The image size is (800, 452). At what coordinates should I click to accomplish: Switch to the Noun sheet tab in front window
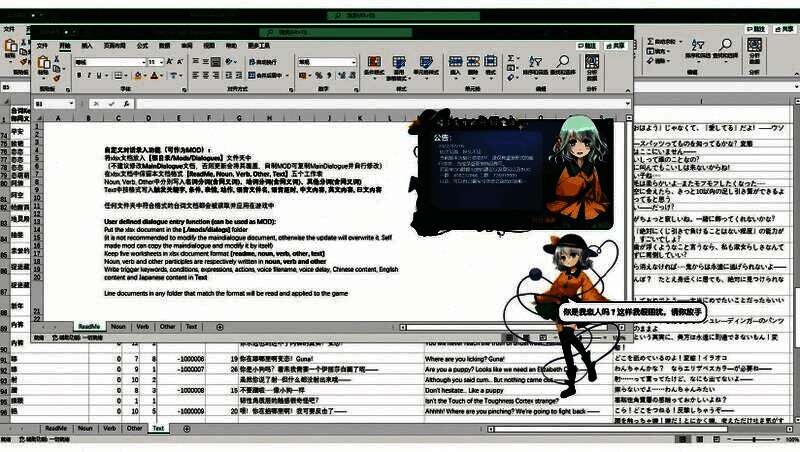coord(118,326)
